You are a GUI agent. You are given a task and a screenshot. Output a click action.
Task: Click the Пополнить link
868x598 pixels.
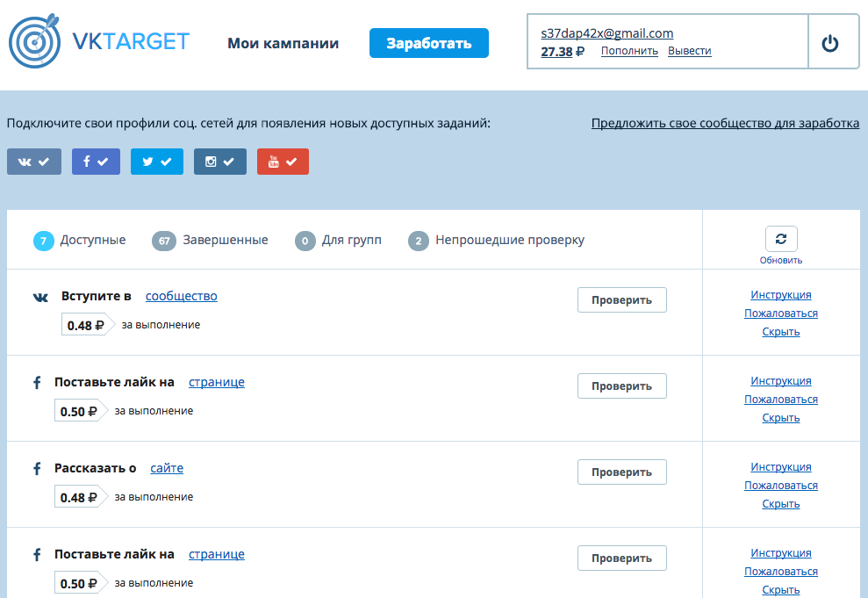click(x=629, y=51)
